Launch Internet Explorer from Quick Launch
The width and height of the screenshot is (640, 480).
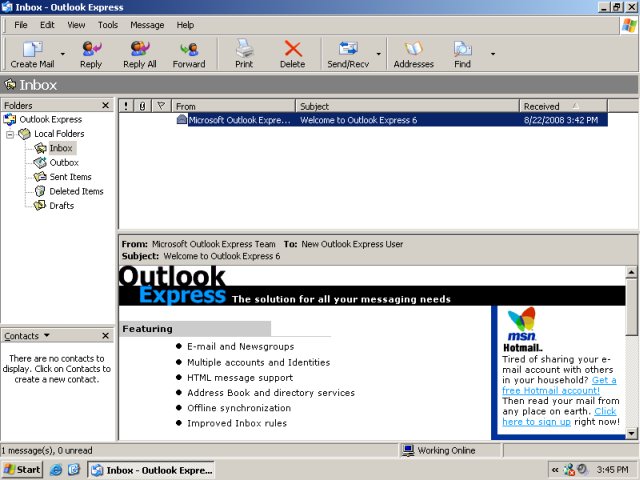coord(56,470)
